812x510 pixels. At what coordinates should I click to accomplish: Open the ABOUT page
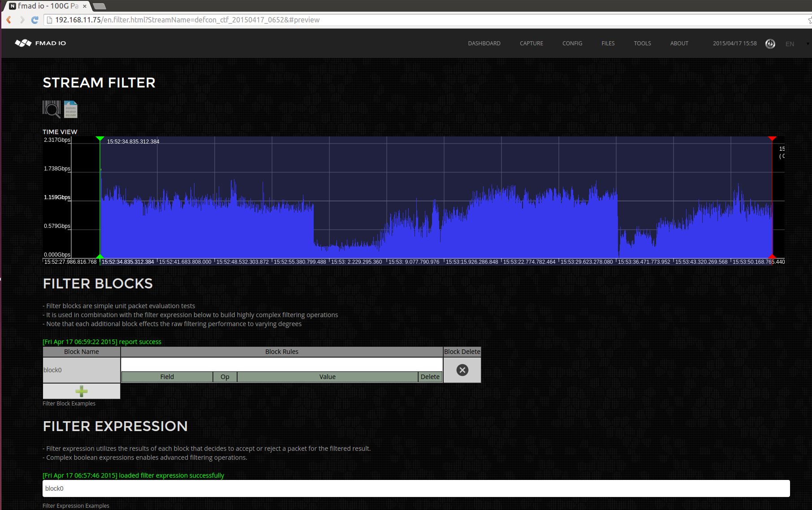[x=679, y=43]
